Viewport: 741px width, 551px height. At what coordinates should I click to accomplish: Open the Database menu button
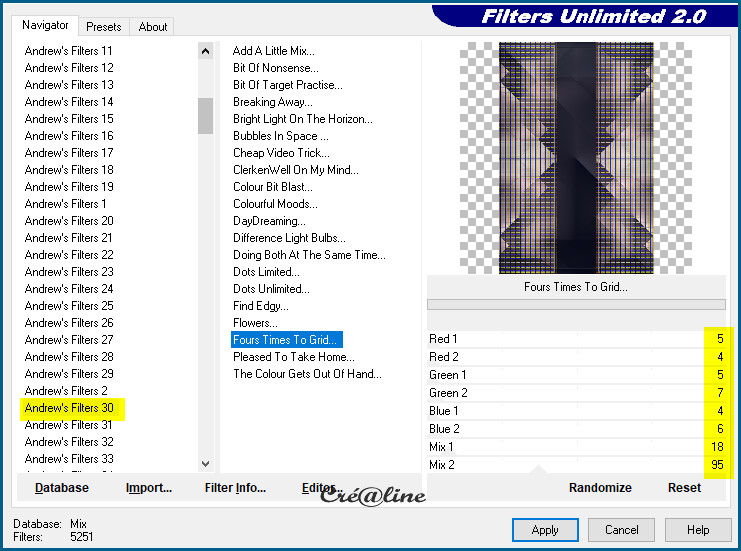(x=62, y=488)
